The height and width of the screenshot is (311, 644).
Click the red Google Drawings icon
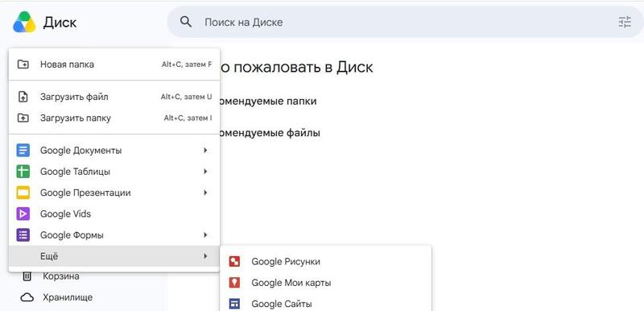234,261
